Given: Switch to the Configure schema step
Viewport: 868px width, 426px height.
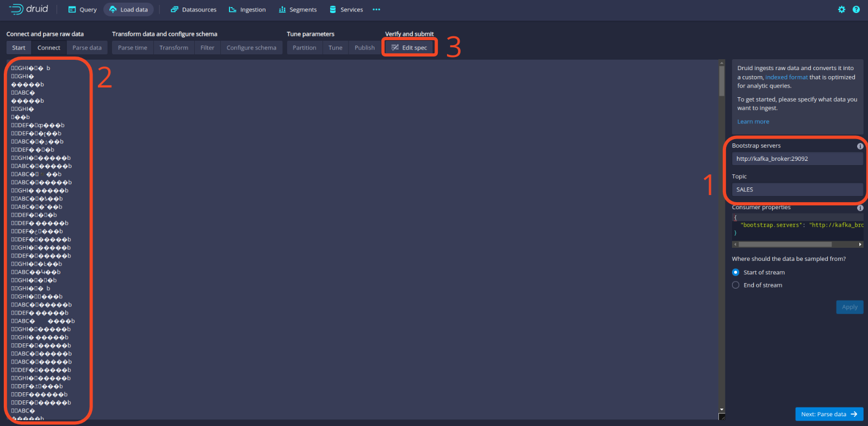Looking at the screenshot, I should 251,48.
